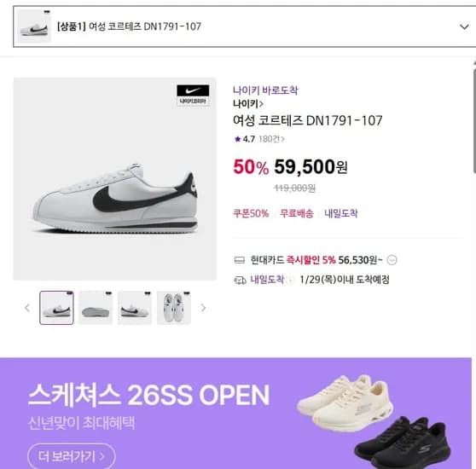Click the page vertical scrollbar
Viewport: 476px width, 469px height.
[474, 121]
